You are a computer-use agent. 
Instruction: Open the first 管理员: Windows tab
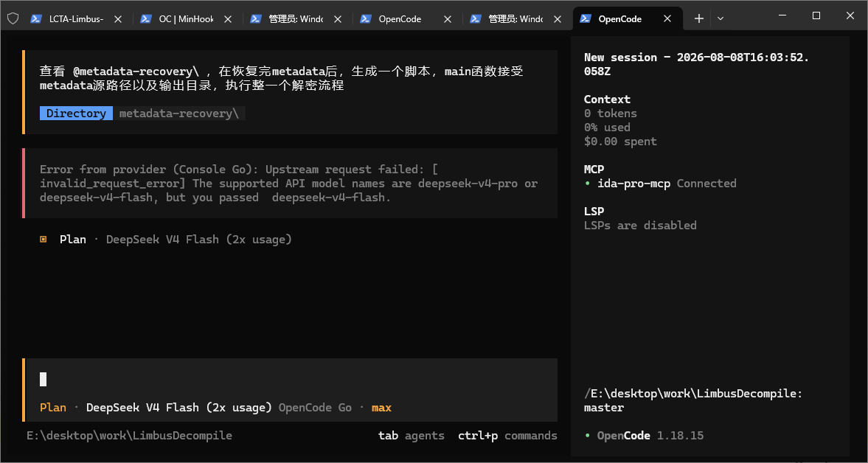(296, 19)
